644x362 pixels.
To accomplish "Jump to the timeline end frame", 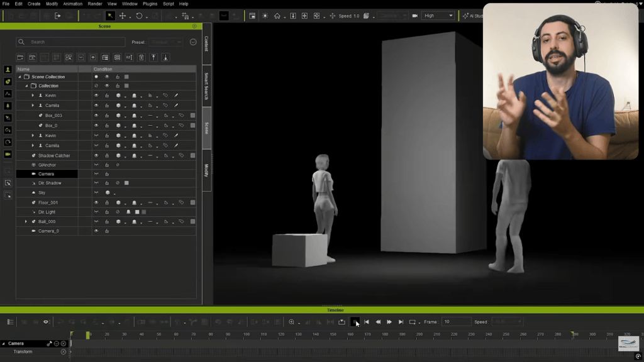I will (401, 322).
